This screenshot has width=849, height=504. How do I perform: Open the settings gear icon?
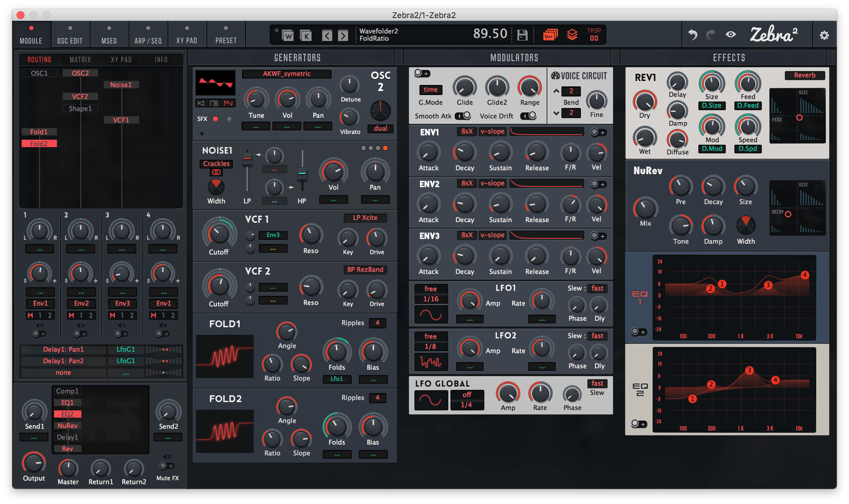[824, 35]
